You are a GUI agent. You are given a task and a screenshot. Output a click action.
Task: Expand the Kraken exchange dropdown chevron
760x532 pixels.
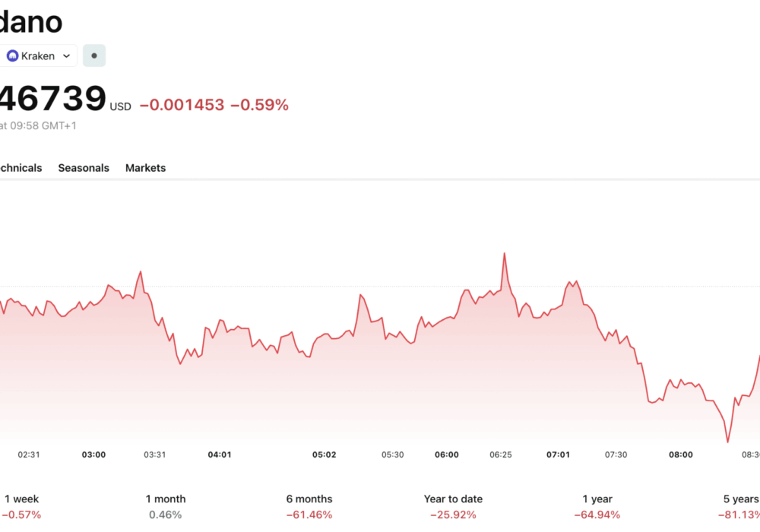[66, 55]
